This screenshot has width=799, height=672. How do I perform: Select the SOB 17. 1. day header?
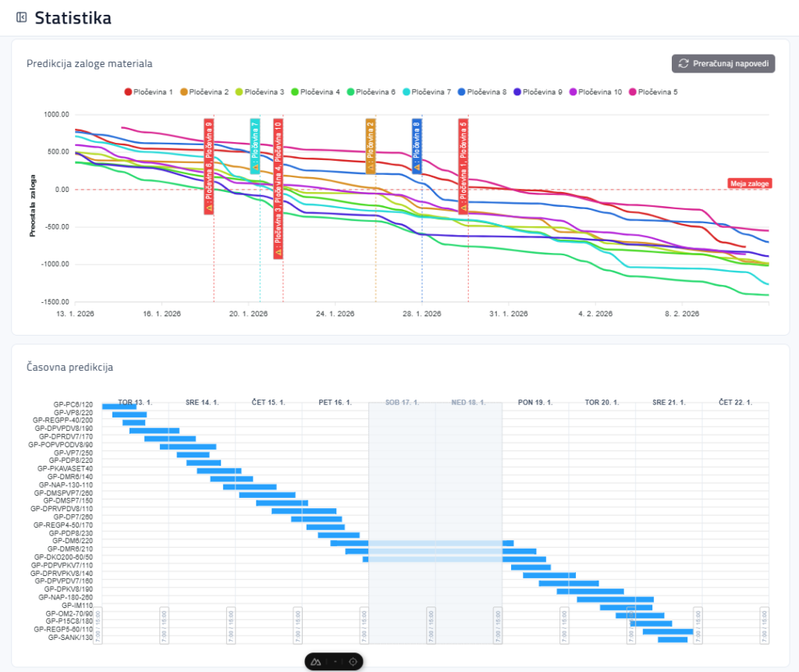tap(402, 403)
